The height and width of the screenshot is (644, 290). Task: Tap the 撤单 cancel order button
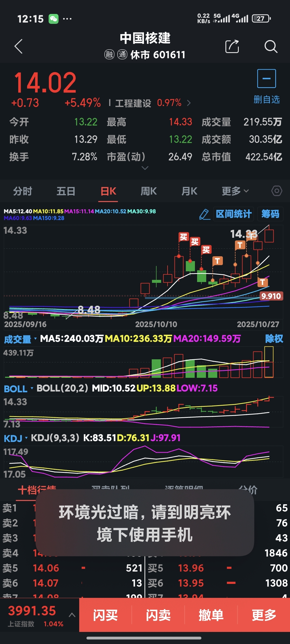point(211,615)
